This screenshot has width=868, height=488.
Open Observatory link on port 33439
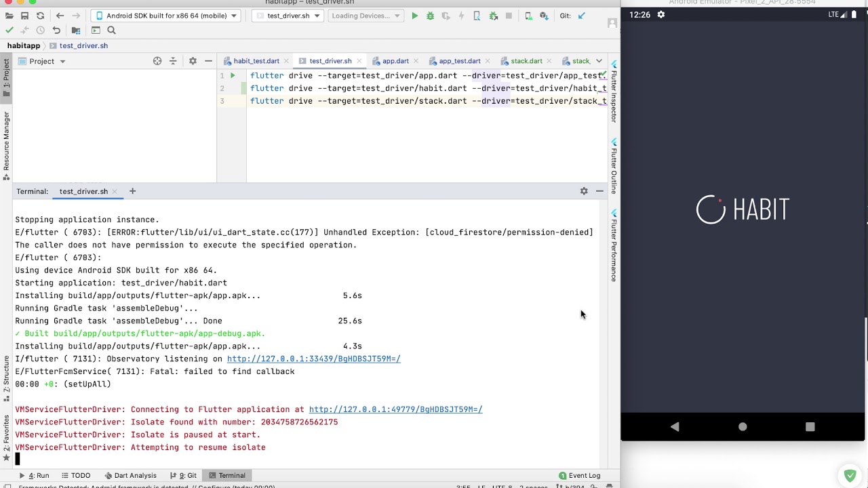[x=313, y=359]
